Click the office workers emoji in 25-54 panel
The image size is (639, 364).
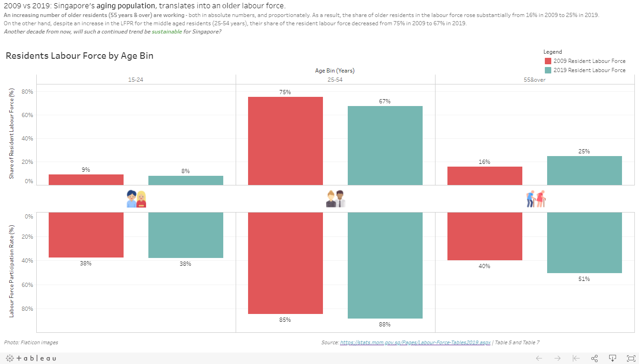pos(335,198)
